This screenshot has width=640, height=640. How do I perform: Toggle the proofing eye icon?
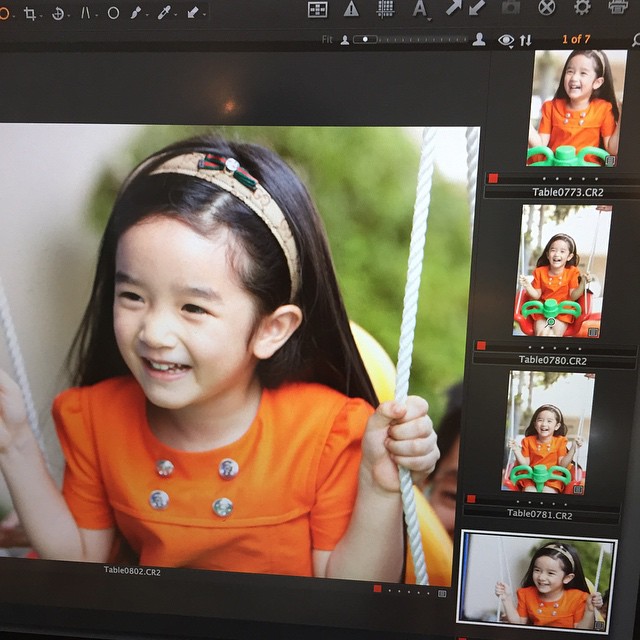[x=506, y=40]
